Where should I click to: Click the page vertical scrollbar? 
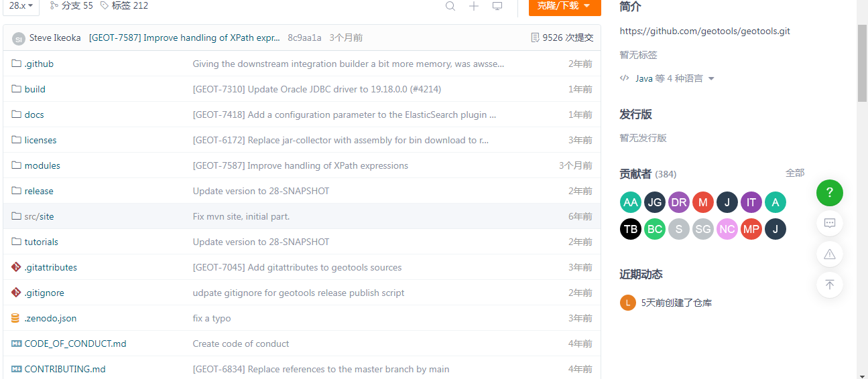[863, 62]
